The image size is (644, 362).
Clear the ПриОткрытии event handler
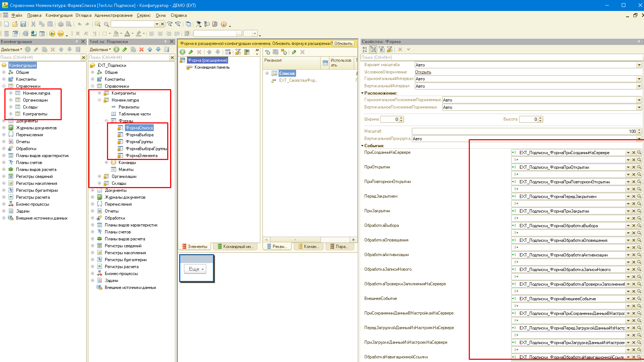(634, 167)
